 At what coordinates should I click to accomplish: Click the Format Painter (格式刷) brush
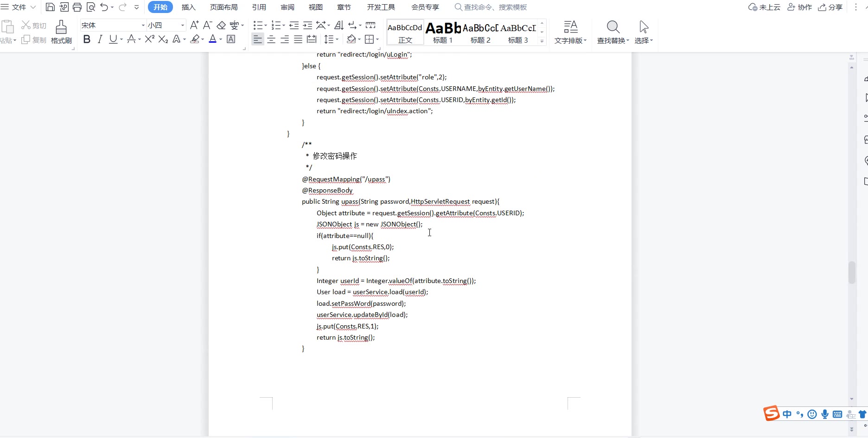coord(61,32)
